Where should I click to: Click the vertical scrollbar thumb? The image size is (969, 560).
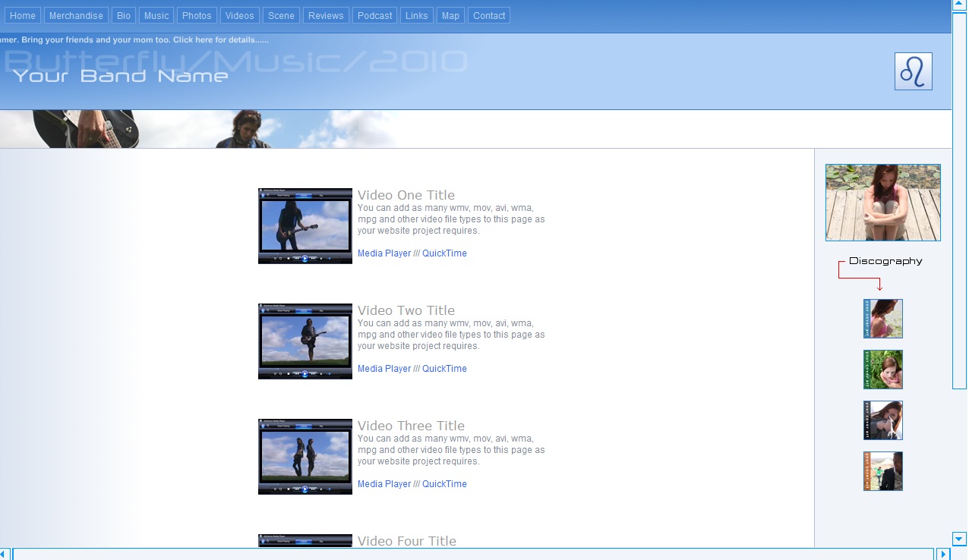pyautogui.click(x=960, y=201)
